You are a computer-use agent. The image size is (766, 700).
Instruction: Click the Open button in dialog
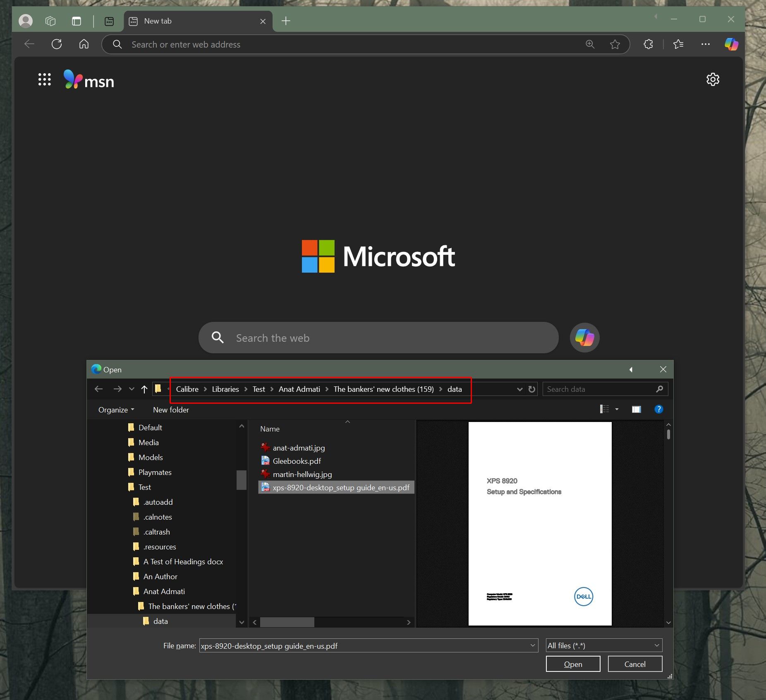(573, 664)
